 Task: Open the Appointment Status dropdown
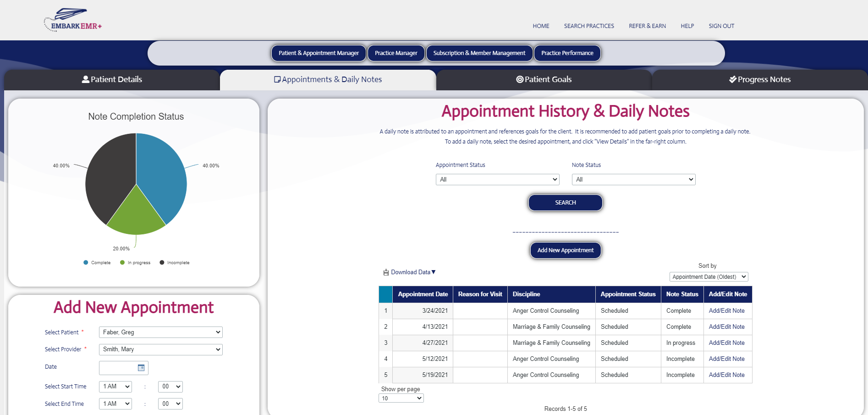pos(497,179)
